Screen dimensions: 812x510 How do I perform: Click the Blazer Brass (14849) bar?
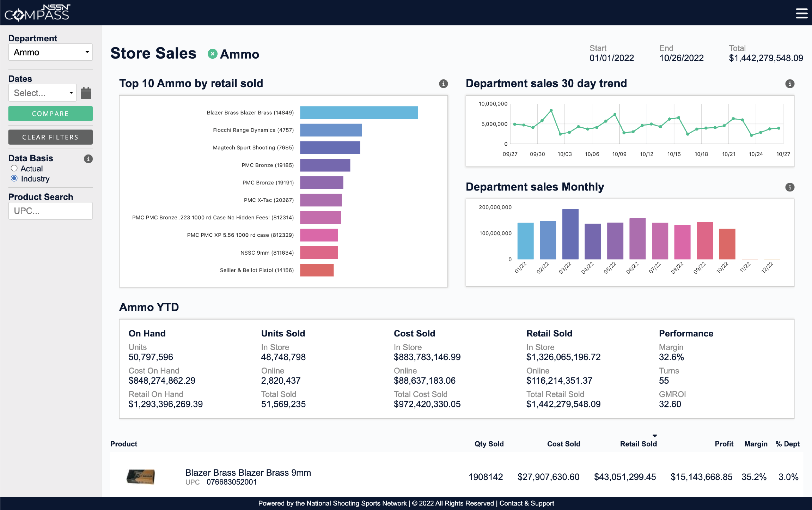pyautogui.click(x=359, y=113)
